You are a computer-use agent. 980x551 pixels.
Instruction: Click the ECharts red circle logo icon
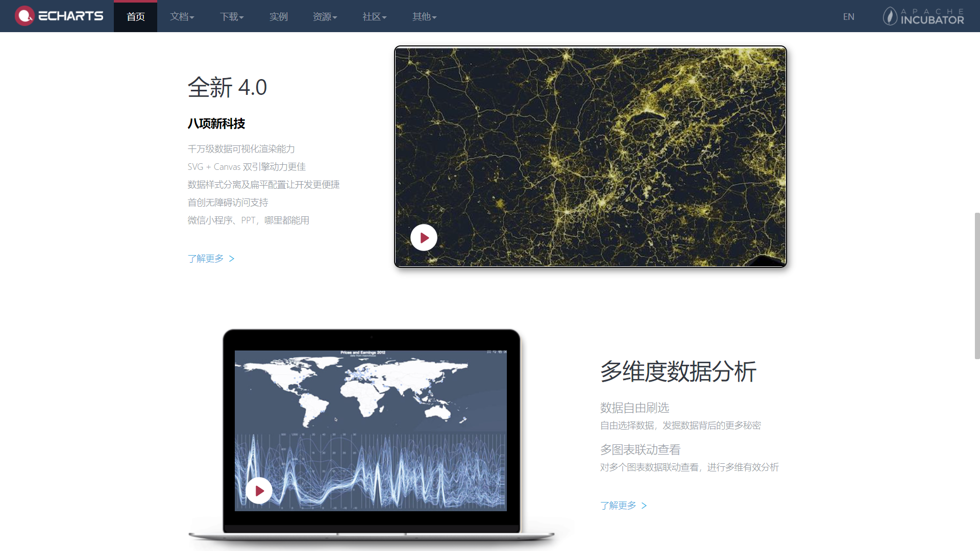click(x=24, y=16)
